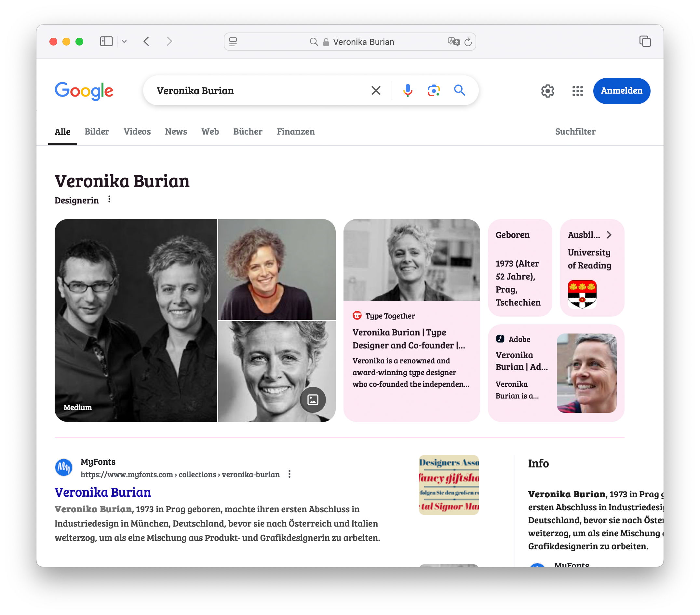Switch to the Bilder tab
The width and height of the screenshot is (700, 615).
pyautogui.click(x=97, y=132)
